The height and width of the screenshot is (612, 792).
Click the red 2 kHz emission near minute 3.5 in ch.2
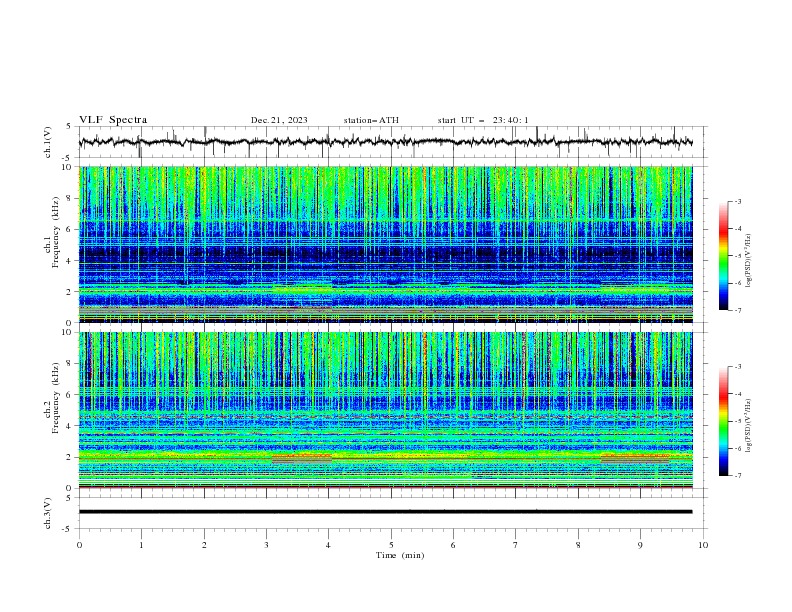coord(302,458)
